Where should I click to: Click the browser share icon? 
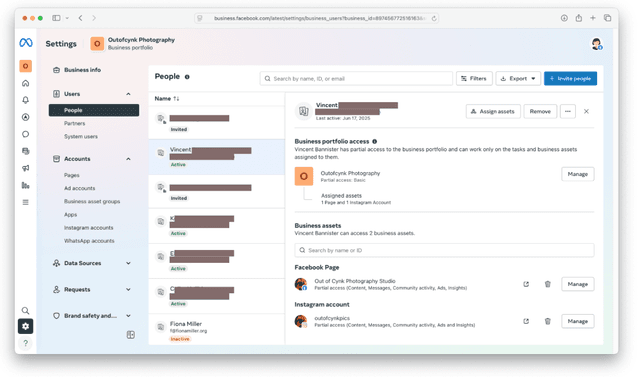(579, 18)
